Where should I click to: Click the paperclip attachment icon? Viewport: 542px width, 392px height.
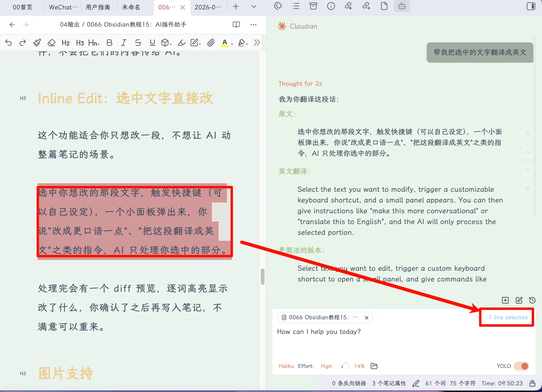[x=211, y=43]
